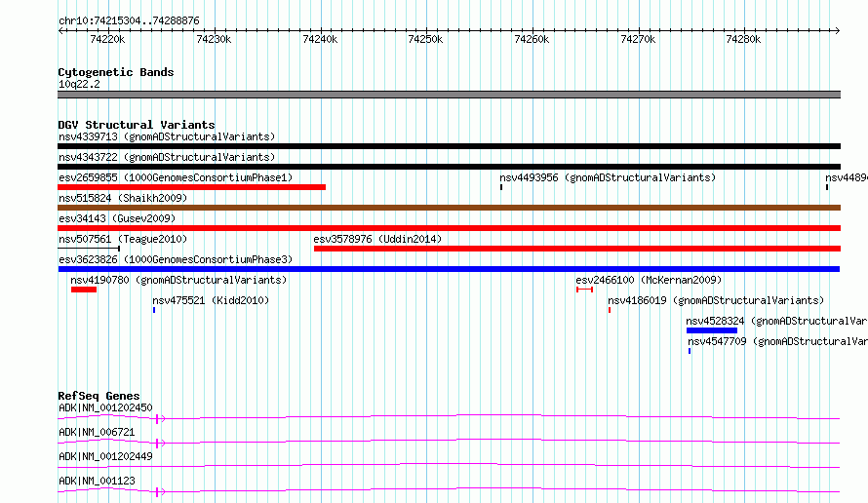Click the chr10:74215304..74288876 range label
The width and height of the screenshot is (868, 503).
click(129, 20)
